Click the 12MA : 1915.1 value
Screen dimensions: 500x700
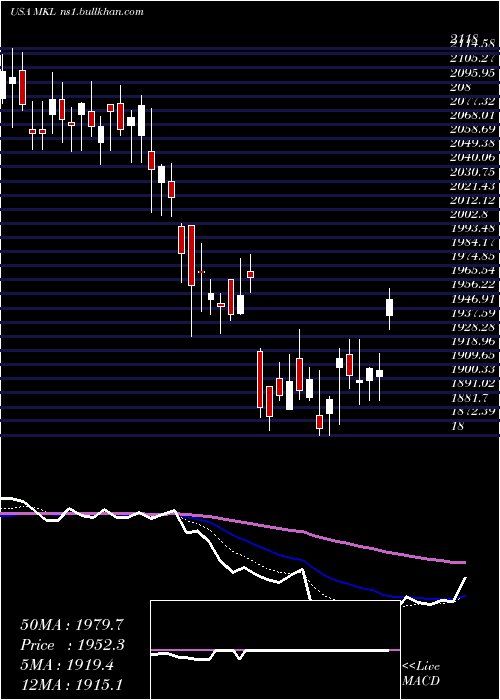point(72,684)
